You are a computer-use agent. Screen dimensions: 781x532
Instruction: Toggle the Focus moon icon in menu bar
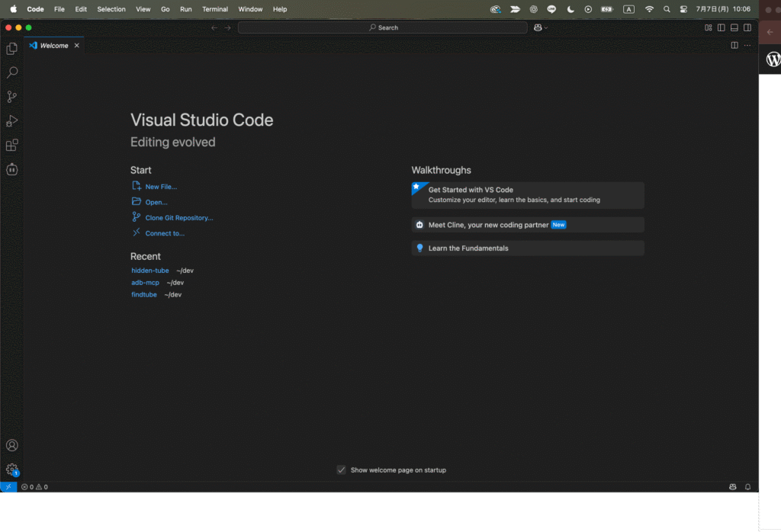click(x=570, y=9)
